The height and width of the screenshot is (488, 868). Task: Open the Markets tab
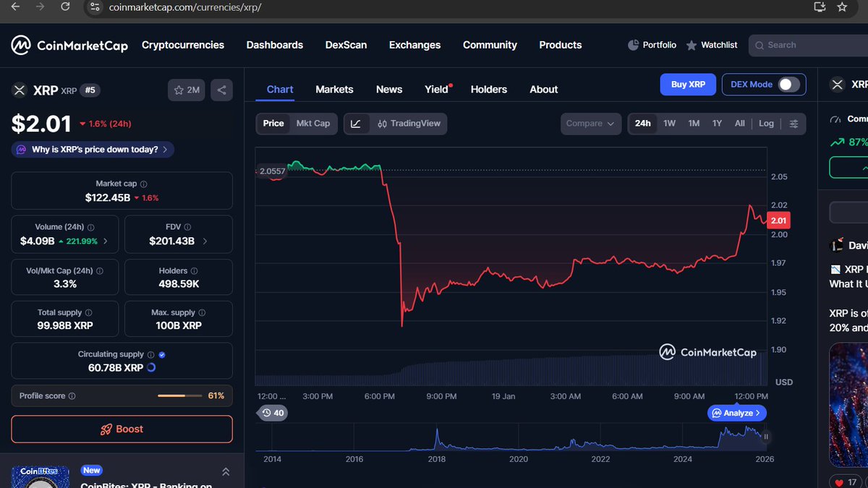(334, 90)
